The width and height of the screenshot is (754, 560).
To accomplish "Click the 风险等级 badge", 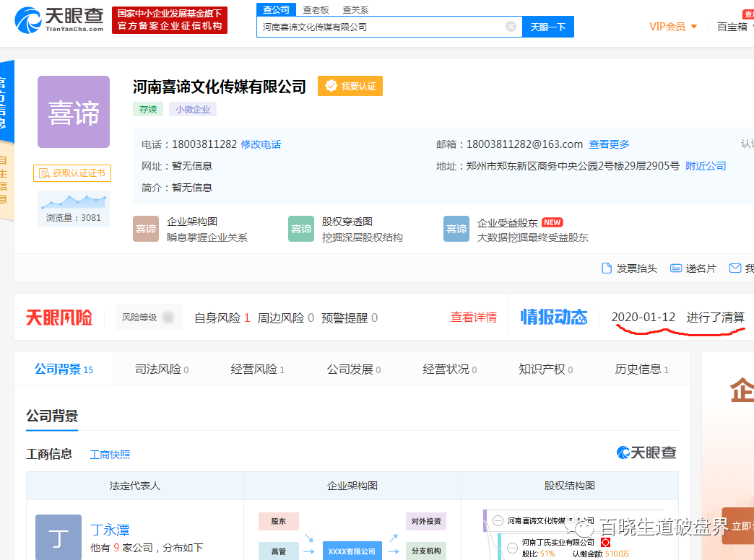I will coord(149,318).
